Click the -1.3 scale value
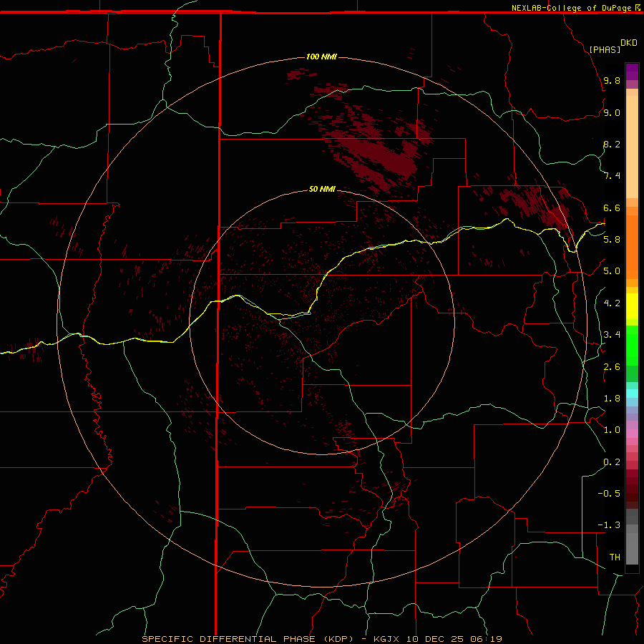644x644 pixels. (609, 525)
